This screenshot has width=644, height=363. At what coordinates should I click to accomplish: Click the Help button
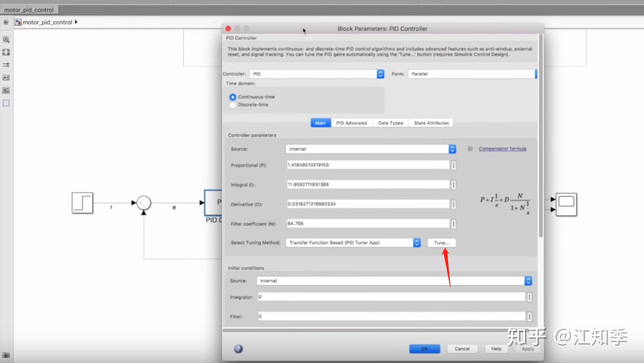(x=496, y=349)
